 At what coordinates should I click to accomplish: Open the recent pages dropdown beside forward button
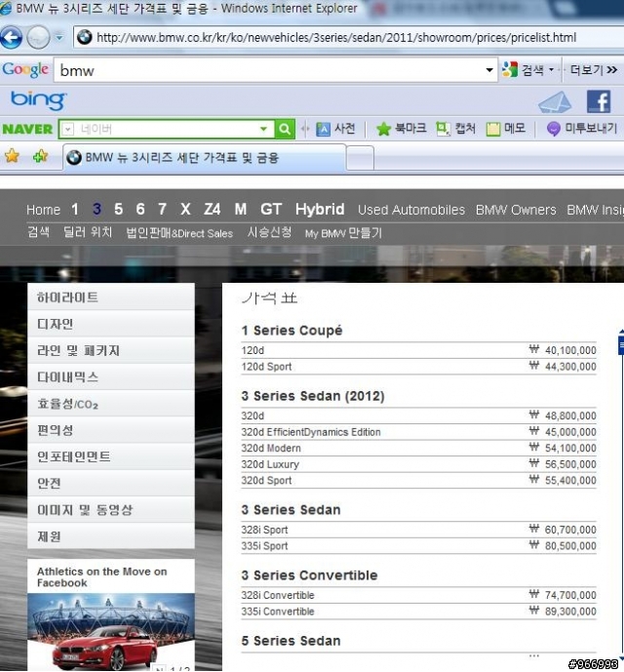pos(59,38)
